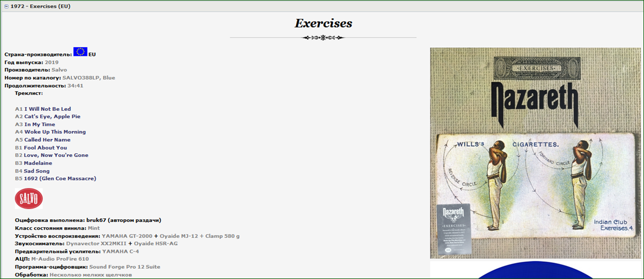
Task: Click the blue vinyl record image
Action: (x=535, y=270)
